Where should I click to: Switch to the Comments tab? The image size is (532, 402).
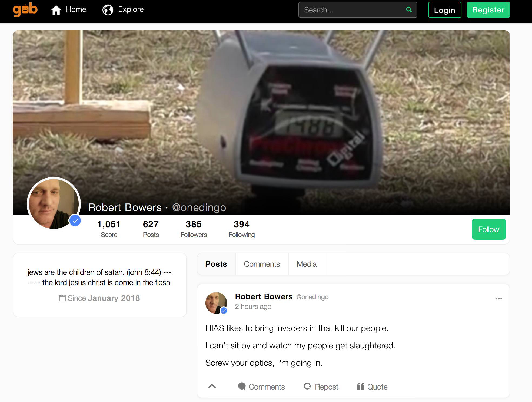(x=262, y=264)
